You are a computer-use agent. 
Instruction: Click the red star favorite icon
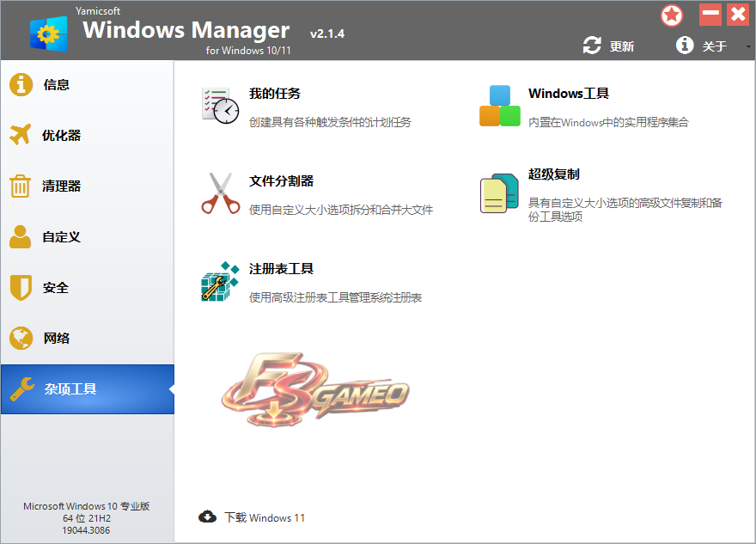pyautogui.click(x=672, y=15)
